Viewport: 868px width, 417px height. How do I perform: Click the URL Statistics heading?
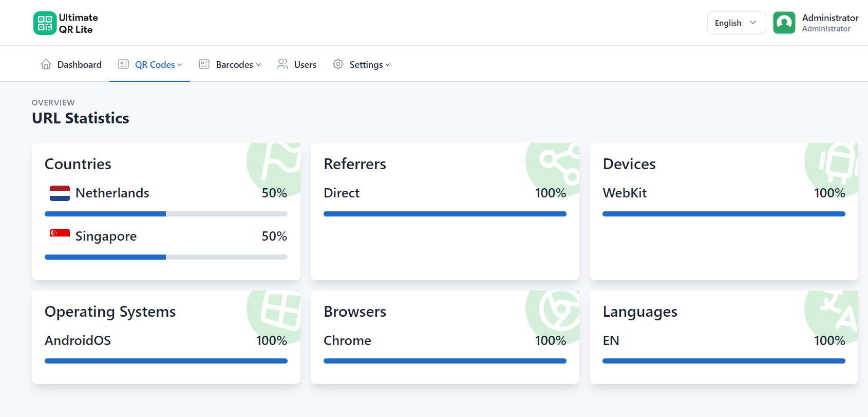(x=81, y=118)
